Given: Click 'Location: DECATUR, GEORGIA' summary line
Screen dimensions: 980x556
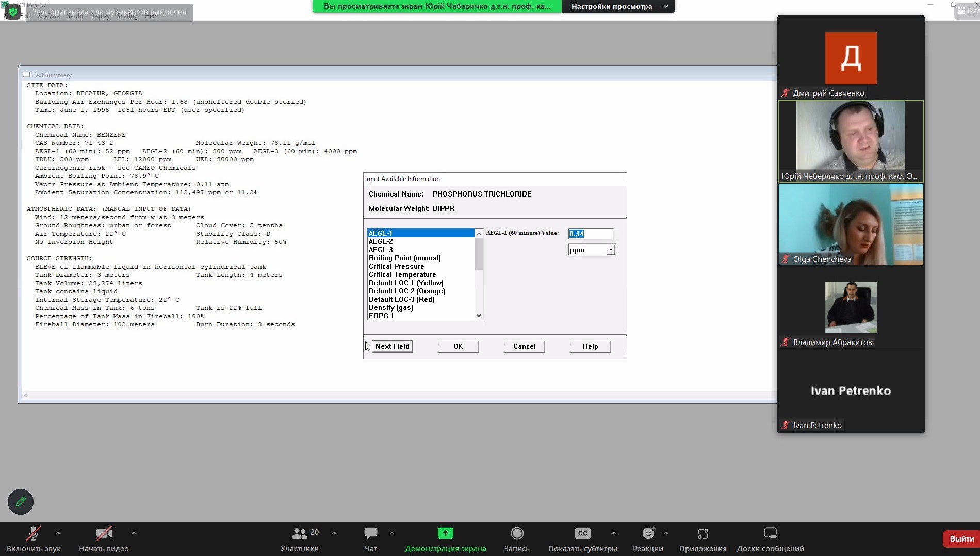Looking at the screenshot, I should (89, 93).
